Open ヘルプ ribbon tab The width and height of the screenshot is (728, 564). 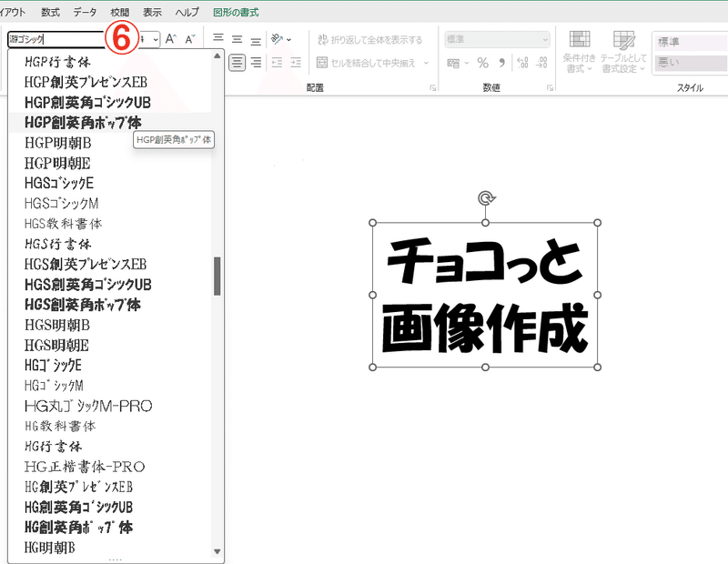coord(187,13)
